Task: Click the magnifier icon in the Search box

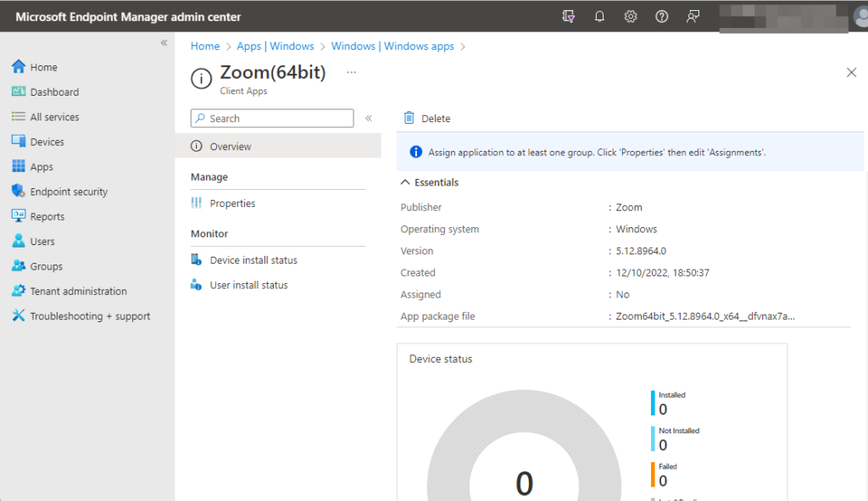Action: point(200,118)
